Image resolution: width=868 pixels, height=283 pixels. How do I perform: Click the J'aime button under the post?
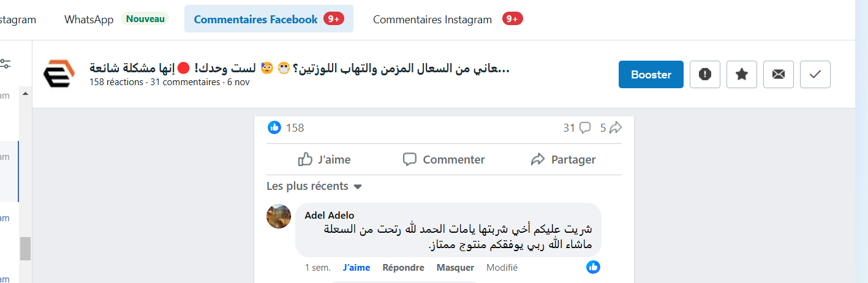[325, 160]
